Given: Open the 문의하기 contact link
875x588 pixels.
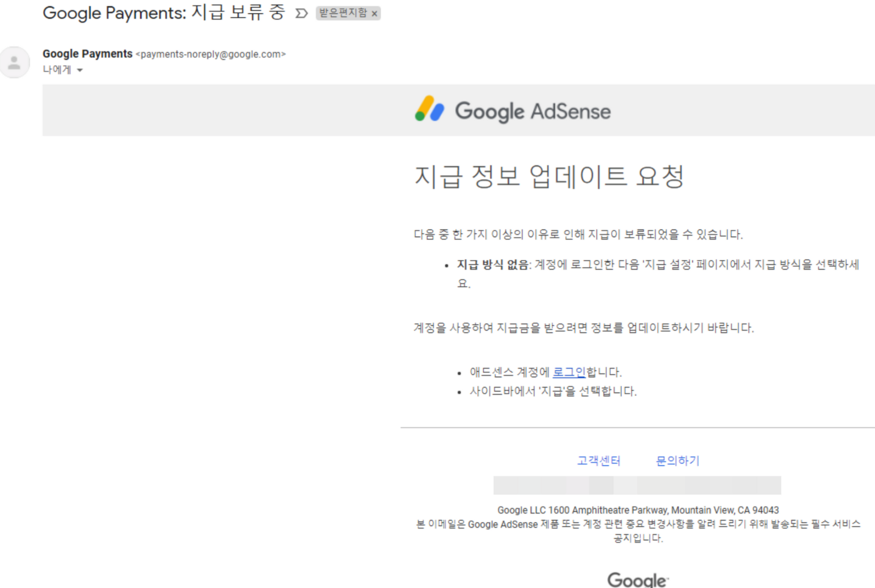Looking at the screenshot, I should [x=678, y=461].
